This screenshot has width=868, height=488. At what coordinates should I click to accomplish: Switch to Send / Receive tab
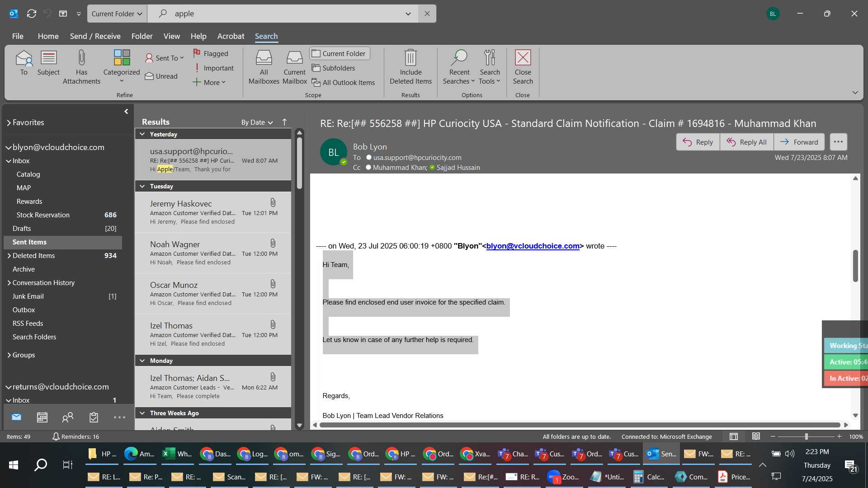coord(95,36)
